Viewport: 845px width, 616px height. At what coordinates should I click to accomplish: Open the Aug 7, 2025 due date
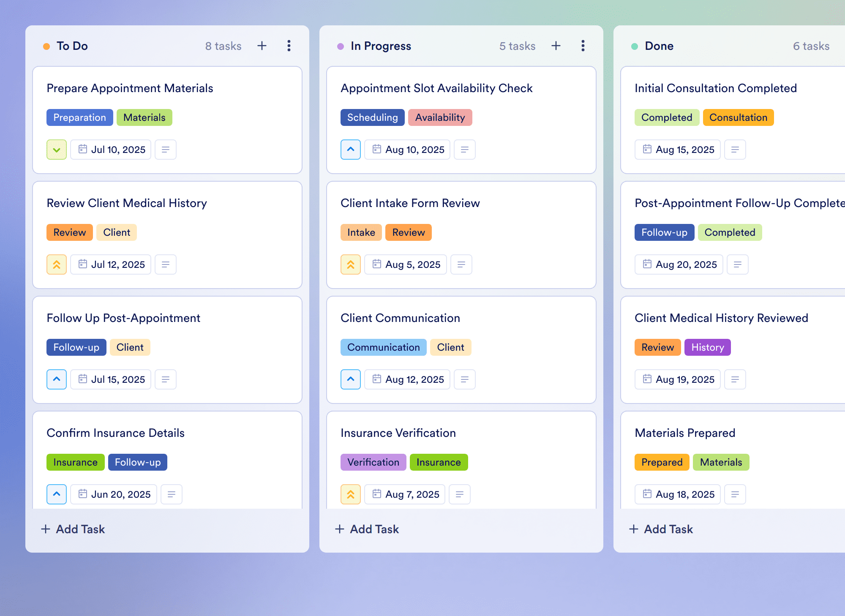pos(405,494)
